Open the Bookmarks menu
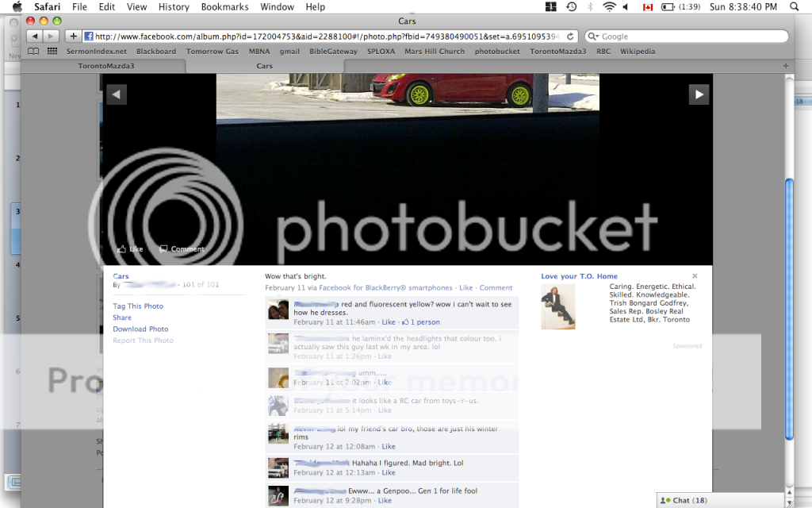This screenshot has height=508, width=812. click(x=224, y=7)
